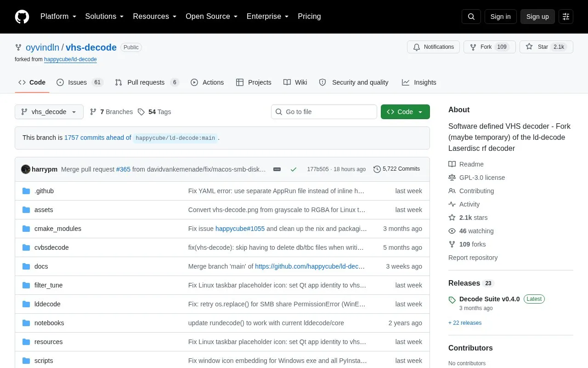The height and width of the screenshot is (368, 588).
Task: Focus the Go to file search field
Action: click(324, 112)
